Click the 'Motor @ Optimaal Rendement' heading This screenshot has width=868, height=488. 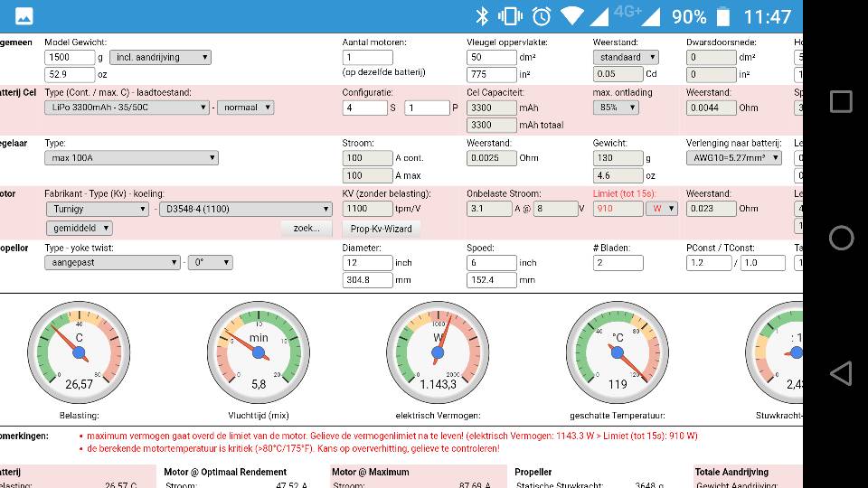[x=225, y=472]
